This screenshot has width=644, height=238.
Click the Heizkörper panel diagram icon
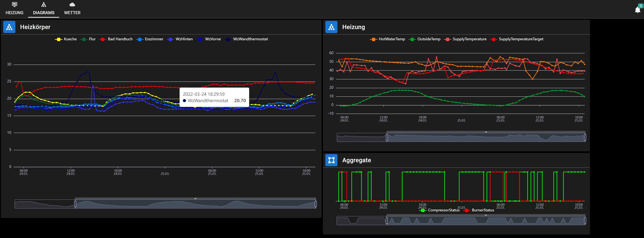click(9, 27)
